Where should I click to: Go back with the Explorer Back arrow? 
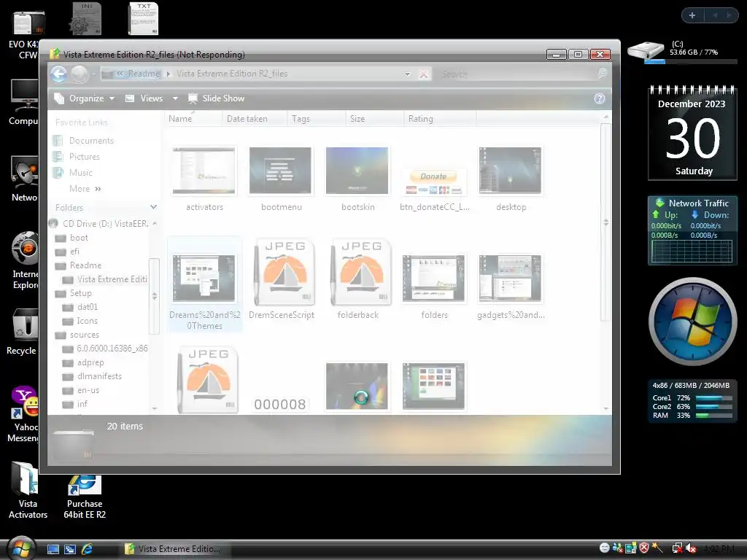pos(58,74)
